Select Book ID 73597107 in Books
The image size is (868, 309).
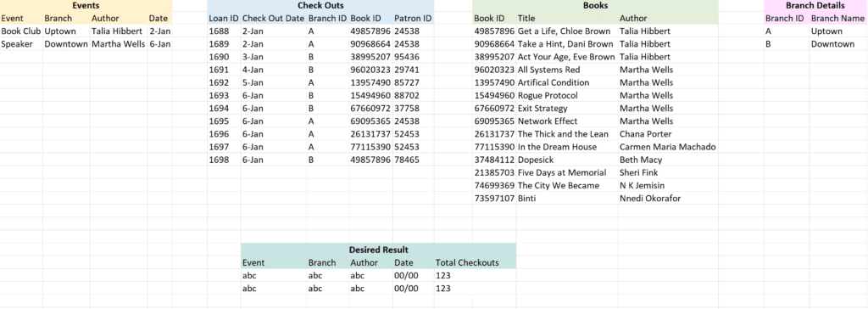[x=494, y=198]
